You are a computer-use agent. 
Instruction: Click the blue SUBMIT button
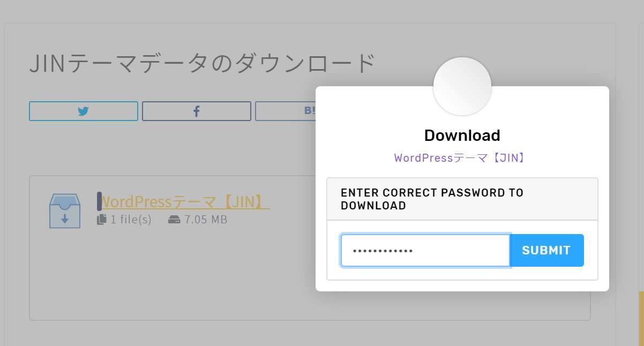coord(546,250)
